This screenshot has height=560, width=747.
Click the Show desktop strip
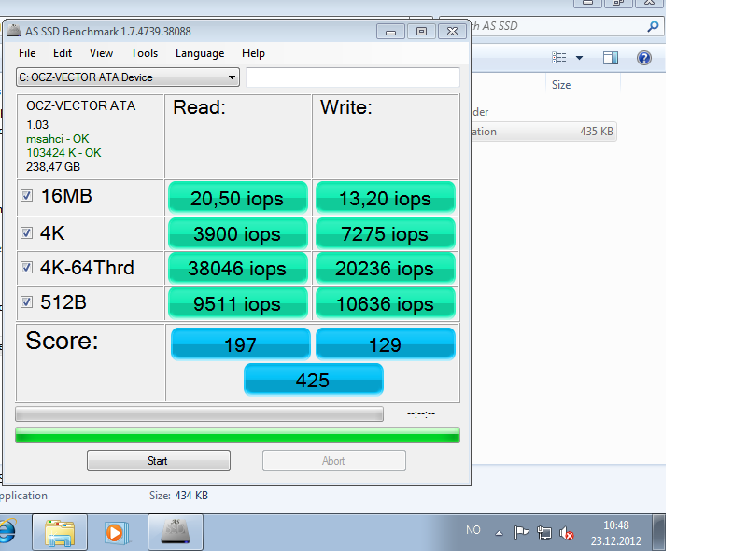[658, 532]
